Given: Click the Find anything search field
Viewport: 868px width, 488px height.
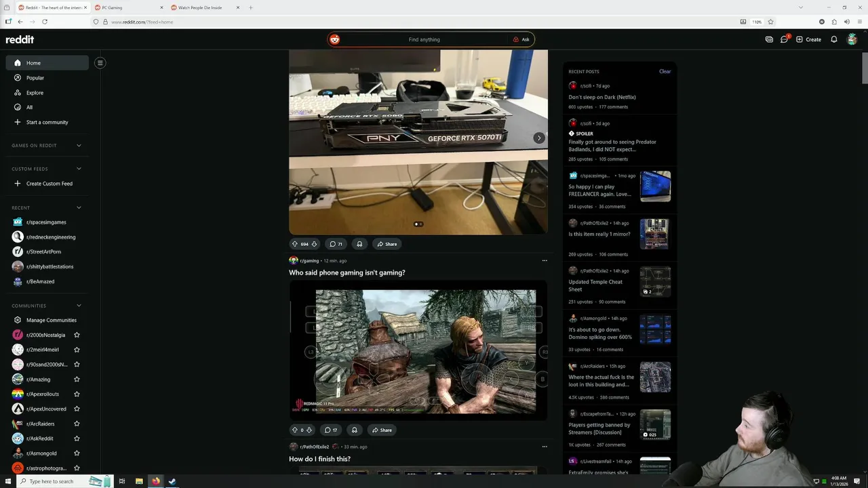Looking at the screenshot, I should click(x=425, y=39).
